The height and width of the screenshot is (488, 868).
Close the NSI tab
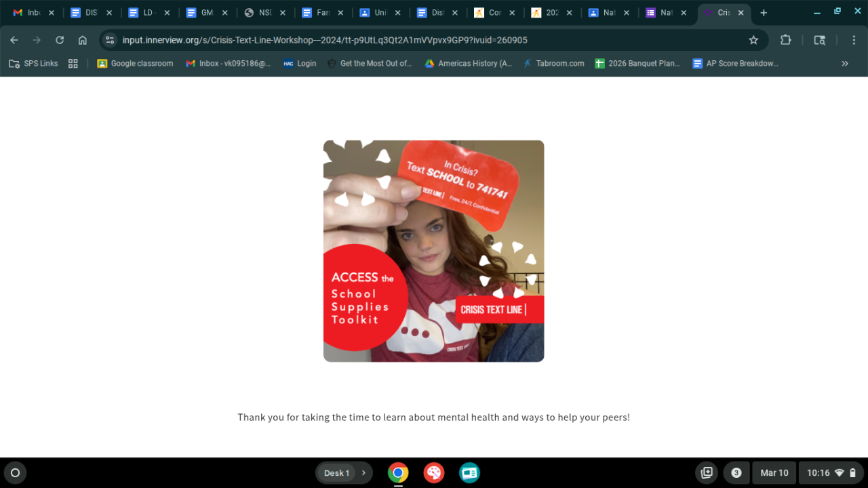tap(282, 13)
